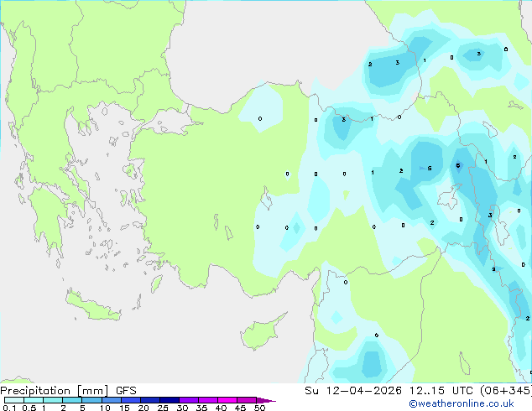This screenshot has height=411, width=532.
Task: Click the weatheronline.co.uk copyright link
Action: click(x=461, y=403)
